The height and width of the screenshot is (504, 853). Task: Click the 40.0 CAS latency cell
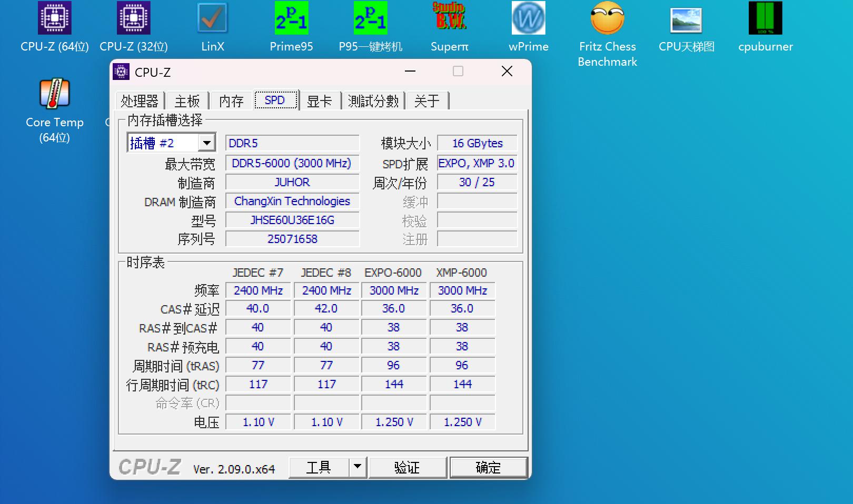tap(258, 308)
